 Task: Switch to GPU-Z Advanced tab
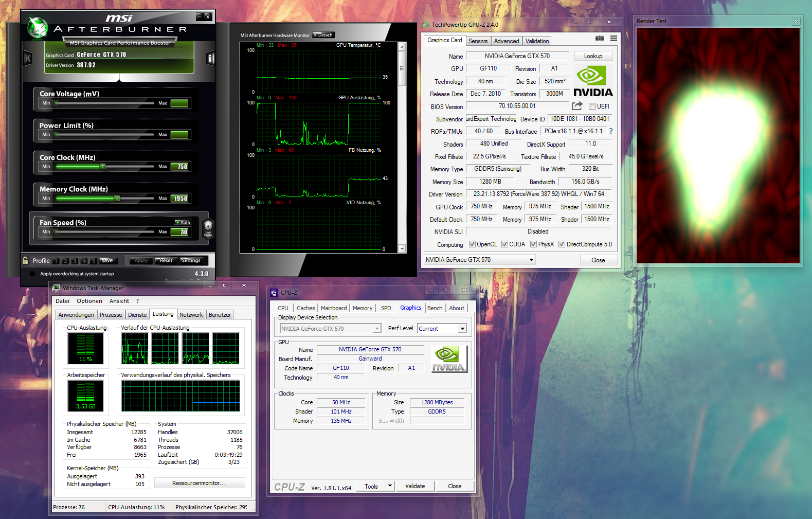[507, 41]
